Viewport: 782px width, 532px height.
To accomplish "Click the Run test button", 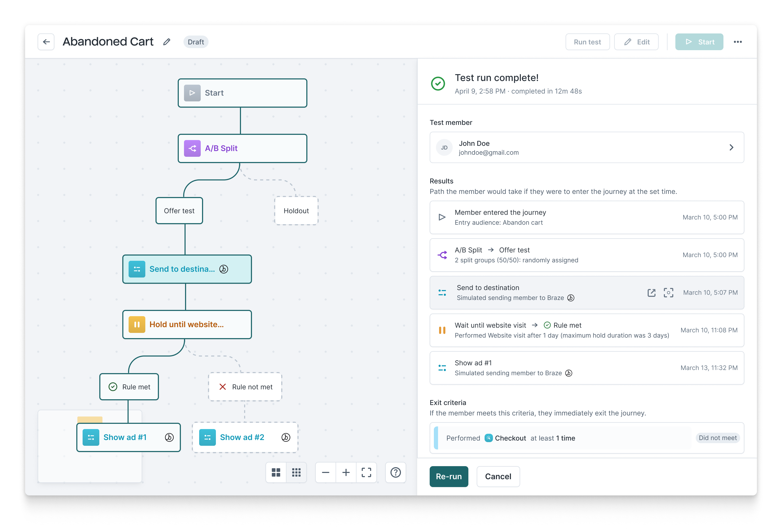I will coord(587,42).
